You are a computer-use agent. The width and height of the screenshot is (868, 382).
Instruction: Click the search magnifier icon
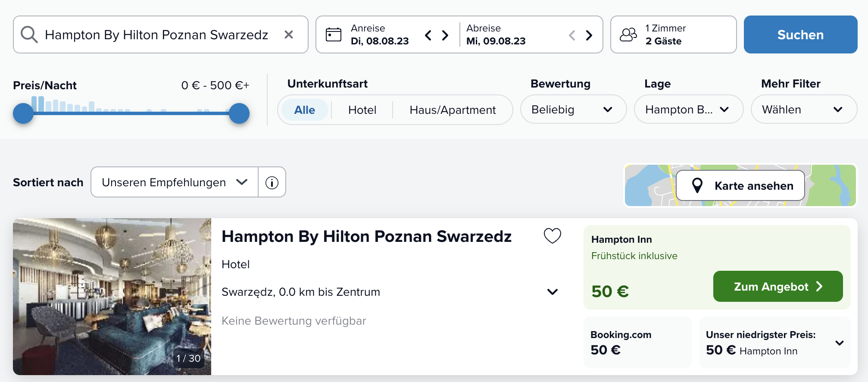click(x=29, y=34)
